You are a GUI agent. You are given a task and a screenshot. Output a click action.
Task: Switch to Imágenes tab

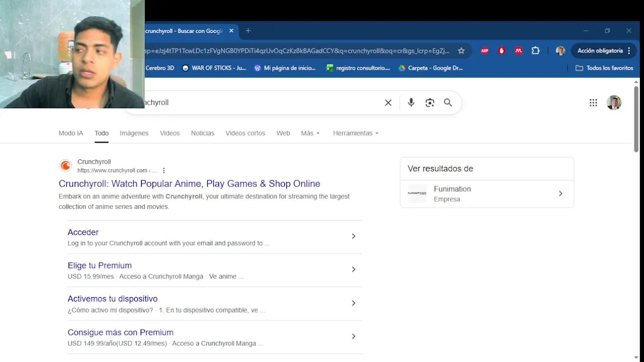(134, 133)
